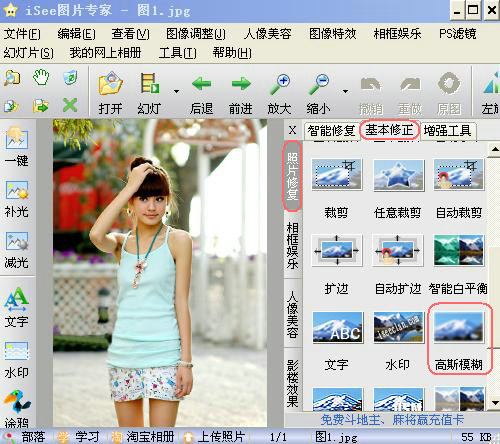Select the 高斯模糊 Gaussian blur effect

459,339
